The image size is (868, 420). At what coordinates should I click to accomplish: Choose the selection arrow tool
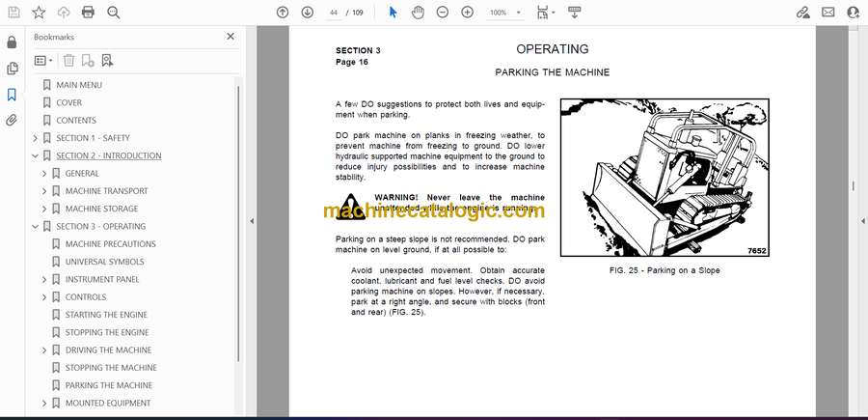point(393,13)
